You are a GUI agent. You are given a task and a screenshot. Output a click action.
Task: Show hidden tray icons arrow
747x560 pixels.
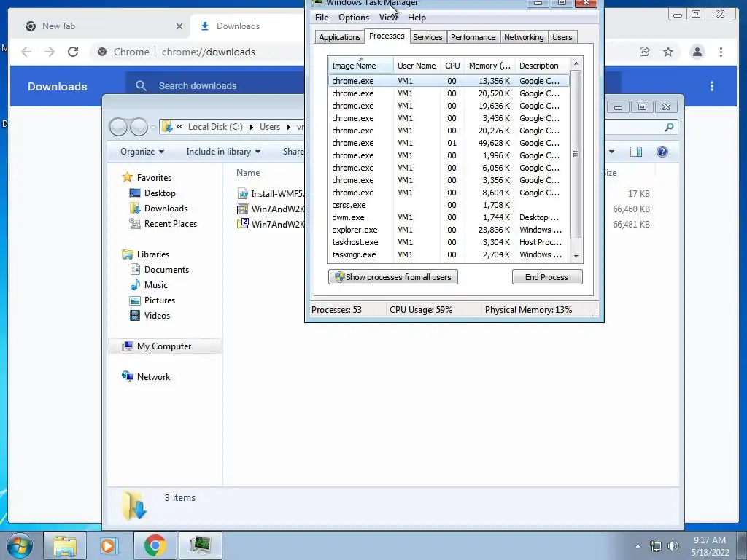(x=638, y=546)
